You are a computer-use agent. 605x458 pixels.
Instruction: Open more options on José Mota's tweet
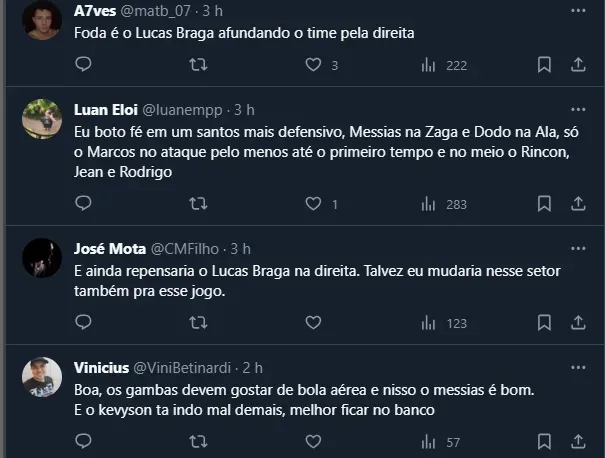[577, 248]
